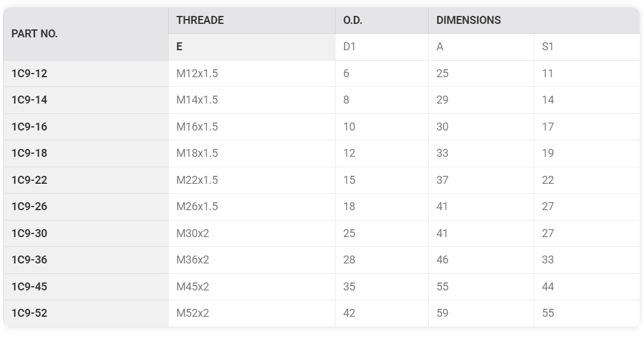The width and height of the screenshot is (644, 337).
Task: Click the DIMENSIONS header cell
Action: [534, 20]
